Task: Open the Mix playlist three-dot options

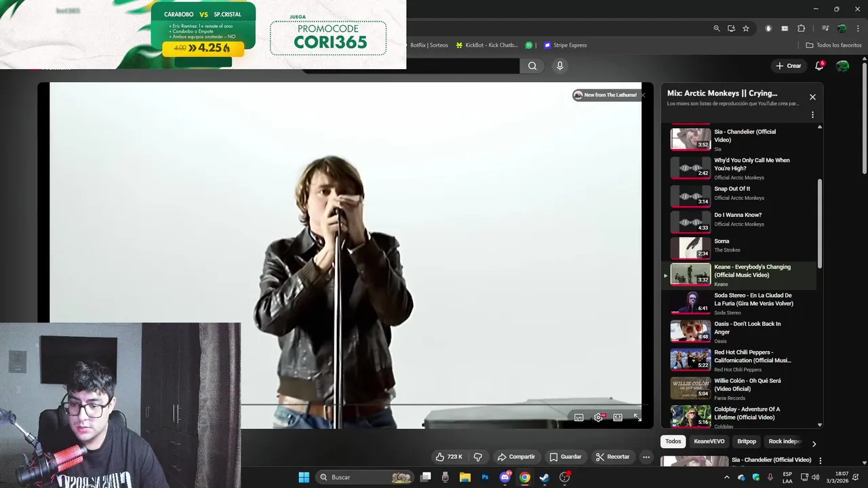Action: click(812, 115)
